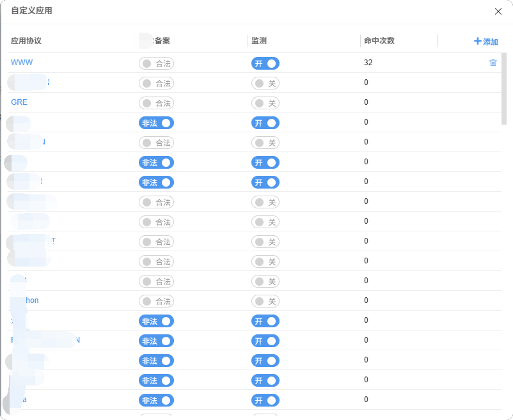Close the 自定义应用 dialog
Screen dimensions: 513x420
pos(498,12)
